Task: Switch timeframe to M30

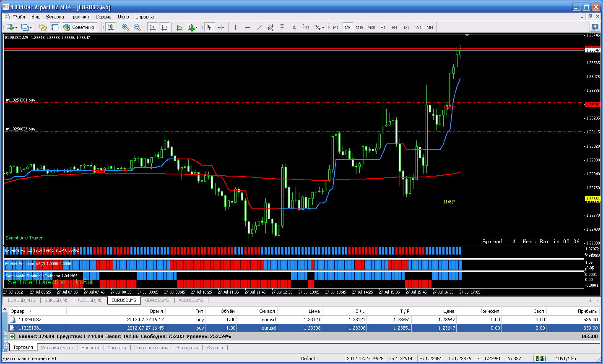Action: coord(371,27)
